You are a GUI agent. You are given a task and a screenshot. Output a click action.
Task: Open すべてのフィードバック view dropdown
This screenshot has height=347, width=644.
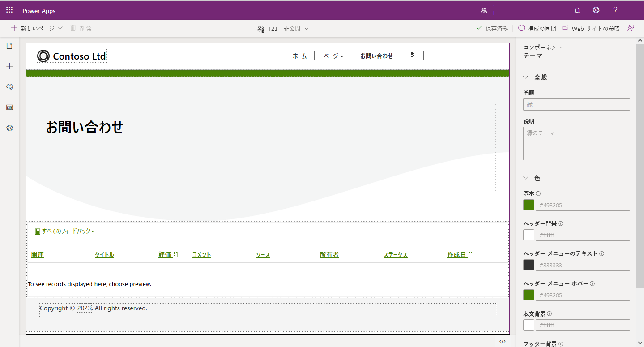pyautogui.click(x=64, y=231)
